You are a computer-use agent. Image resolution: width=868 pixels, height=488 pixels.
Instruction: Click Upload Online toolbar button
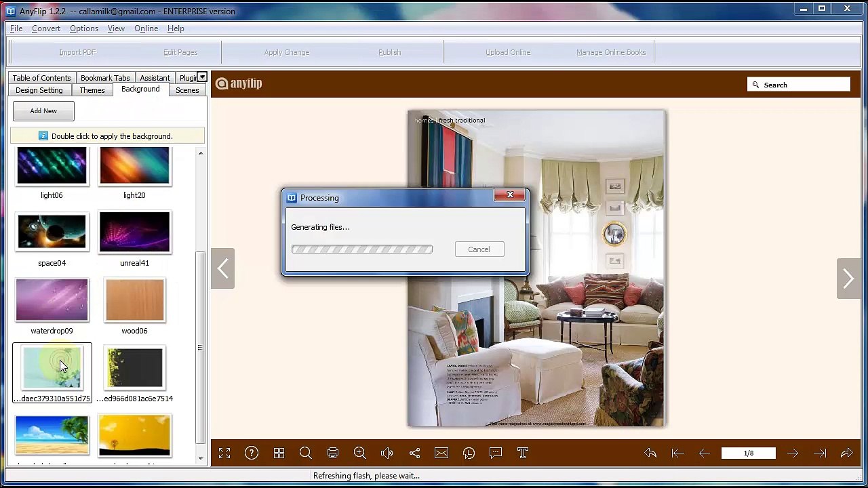click(508, 52)
